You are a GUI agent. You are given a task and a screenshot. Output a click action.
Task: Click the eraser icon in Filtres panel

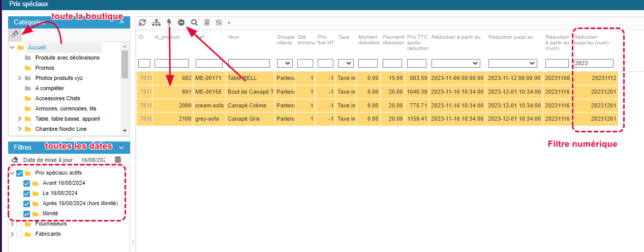15,160
